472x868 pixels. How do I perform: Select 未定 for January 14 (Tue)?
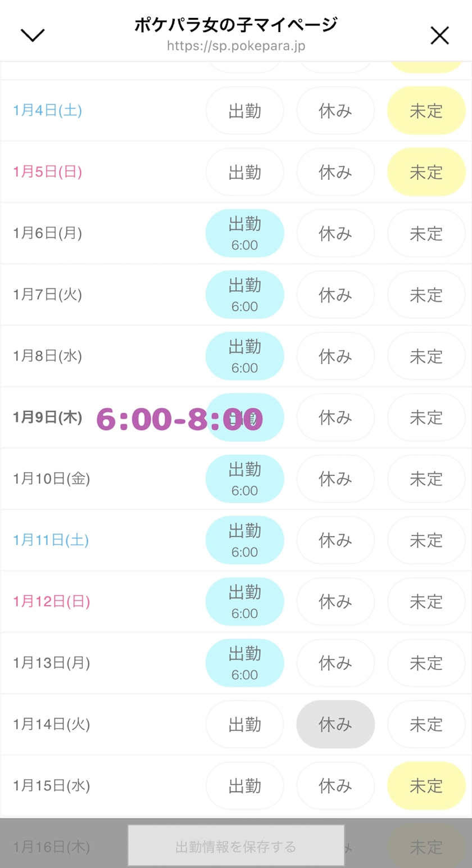tap(426, 724)
